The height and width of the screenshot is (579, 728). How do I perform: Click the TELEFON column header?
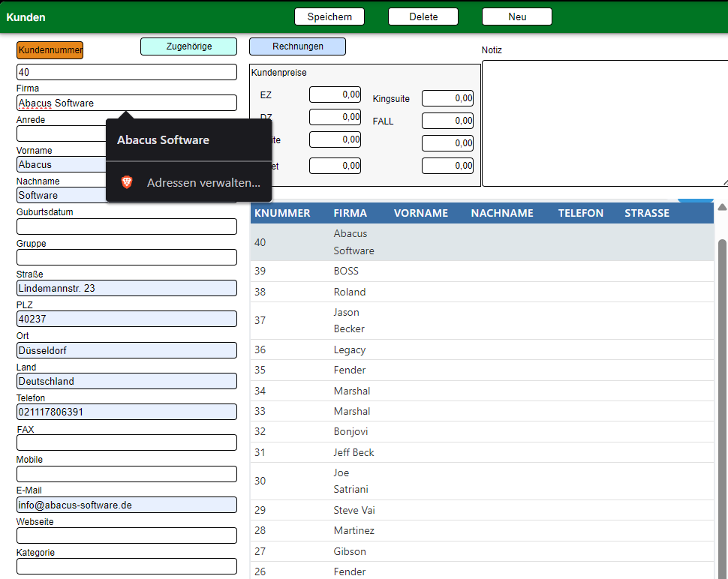point(580,213)
